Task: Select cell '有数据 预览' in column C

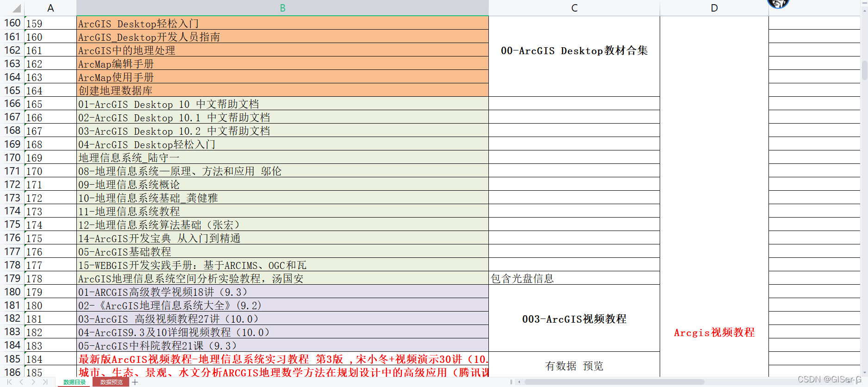Action: point(574,365)
